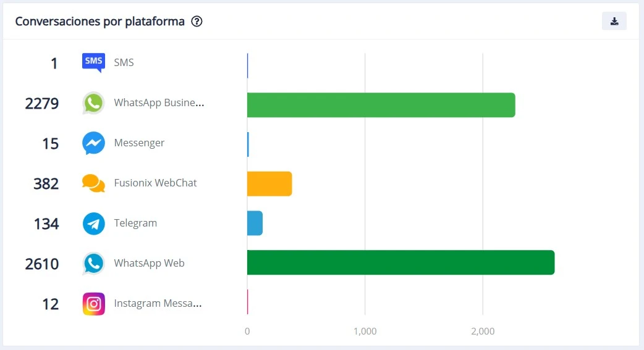Click the SMS count value 1
Screen dimensions: 644x350
(x=54, y=64)
